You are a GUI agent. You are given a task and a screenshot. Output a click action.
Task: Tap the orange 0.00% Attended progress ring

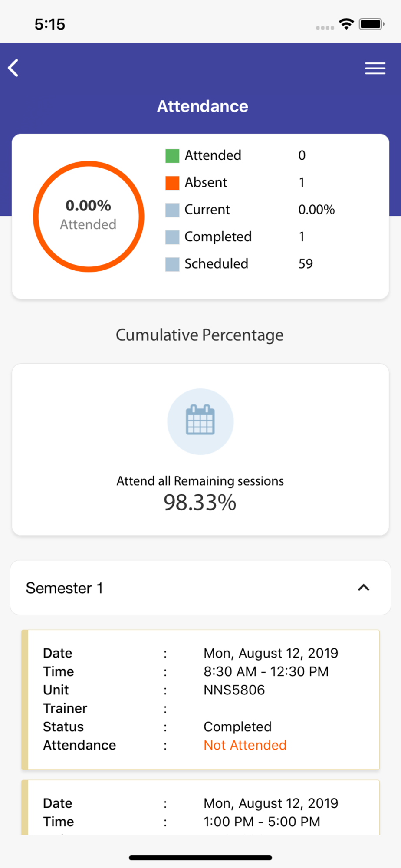point(89,216)
